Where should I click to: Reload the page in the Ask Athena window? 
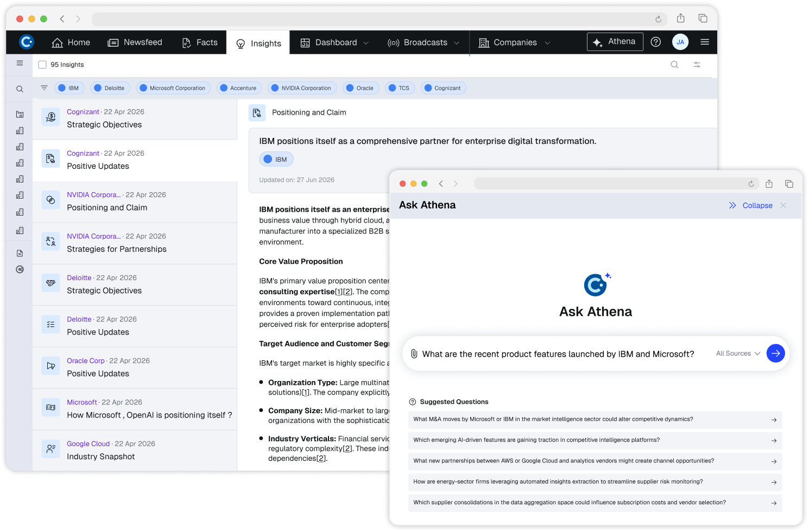click(x=751, y=184)
